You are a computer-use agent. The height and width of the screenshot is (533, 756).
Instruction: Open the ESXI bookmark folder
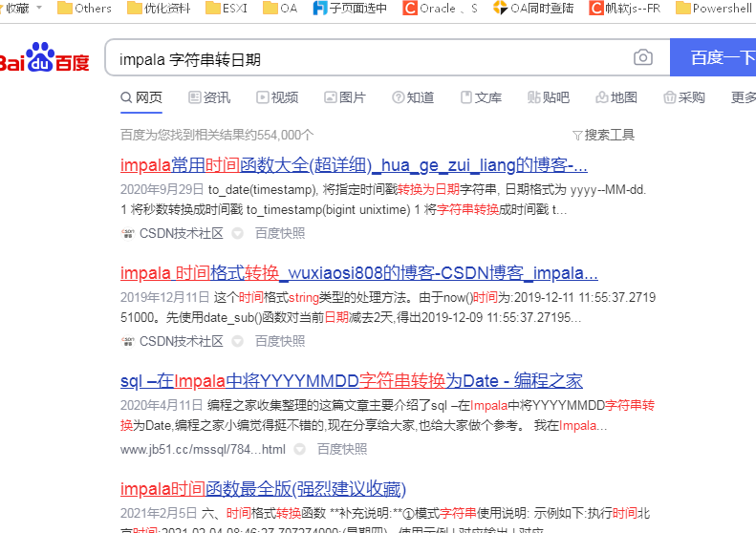pyautogui.click(x=227, y=9)
